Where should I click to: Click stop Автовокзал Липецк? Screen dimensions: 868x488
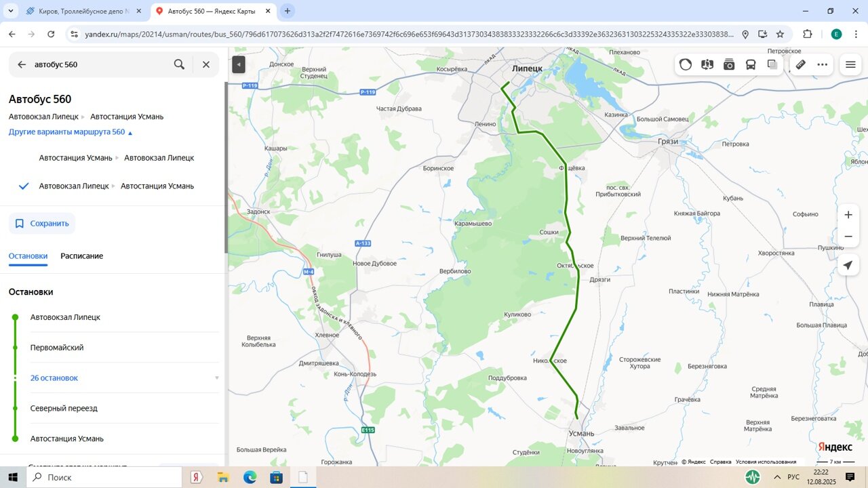[x=65, y=317]
